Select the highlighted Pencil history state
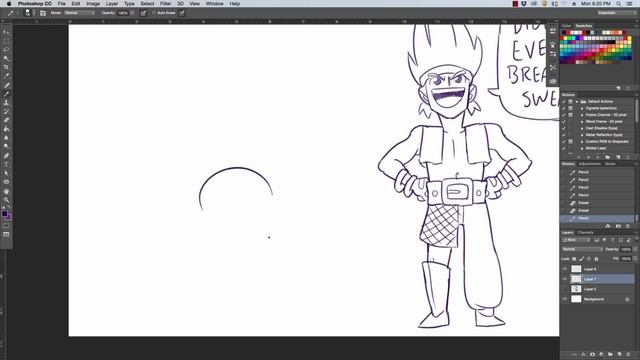 coord(598,218)
